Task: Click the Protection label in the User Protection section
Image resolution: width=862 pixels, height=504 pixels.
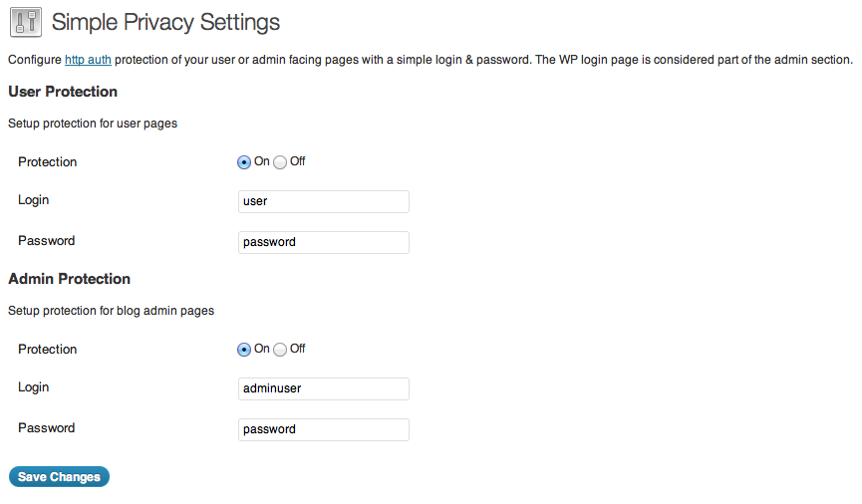Action: tap(47, 162)
